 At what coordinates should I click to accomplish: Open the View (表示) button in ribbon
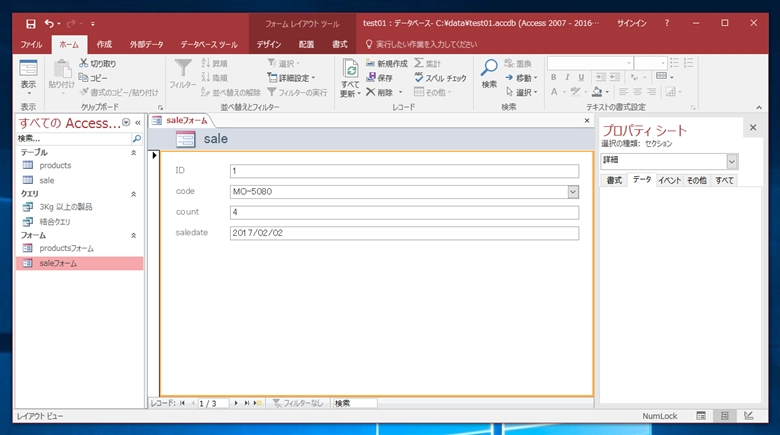(28, 77)
